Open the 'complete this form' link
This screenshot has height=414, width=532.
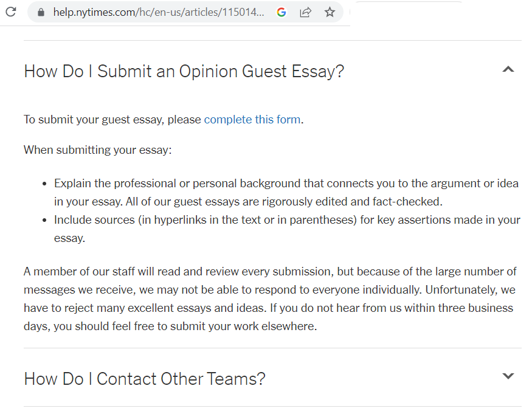(x=252, y=119)
